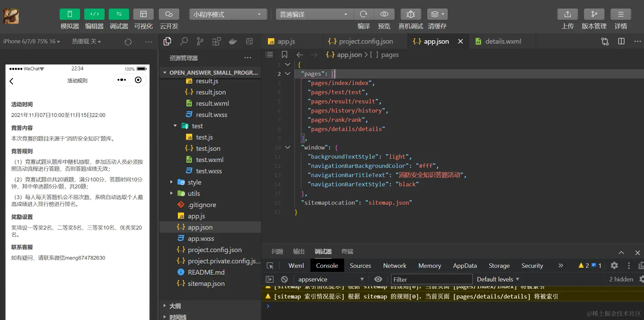
Task: Switch to the details.wxml tab
Action: [503, 42]
